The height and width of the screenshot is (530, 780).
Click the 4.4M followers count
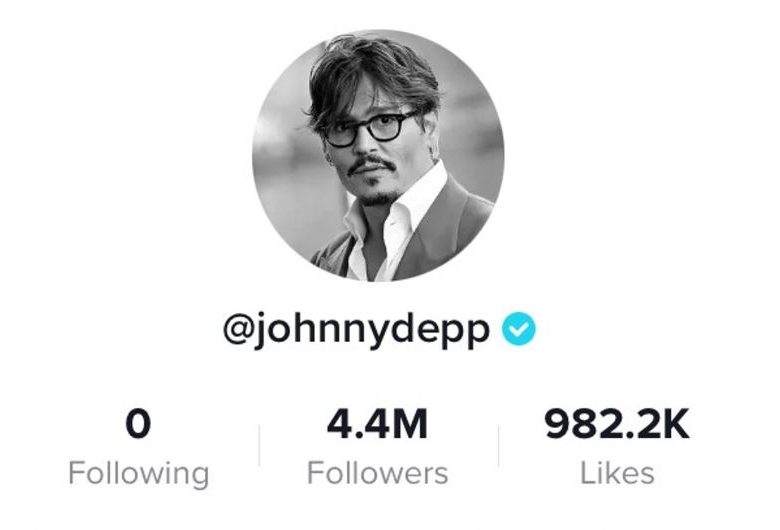pos(378,424)
